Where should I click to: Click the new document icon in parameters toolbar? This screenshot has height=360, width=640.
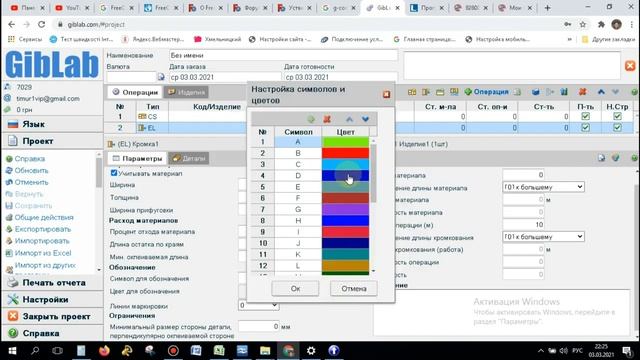point(601,158)
